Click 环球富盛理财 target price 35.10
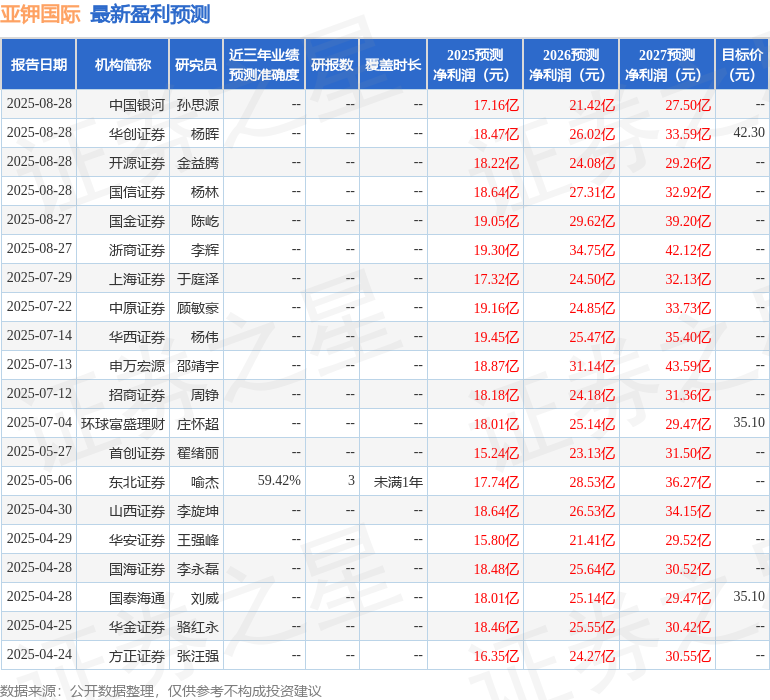This screenshot has width=770, height=700. tap(749, 422)
